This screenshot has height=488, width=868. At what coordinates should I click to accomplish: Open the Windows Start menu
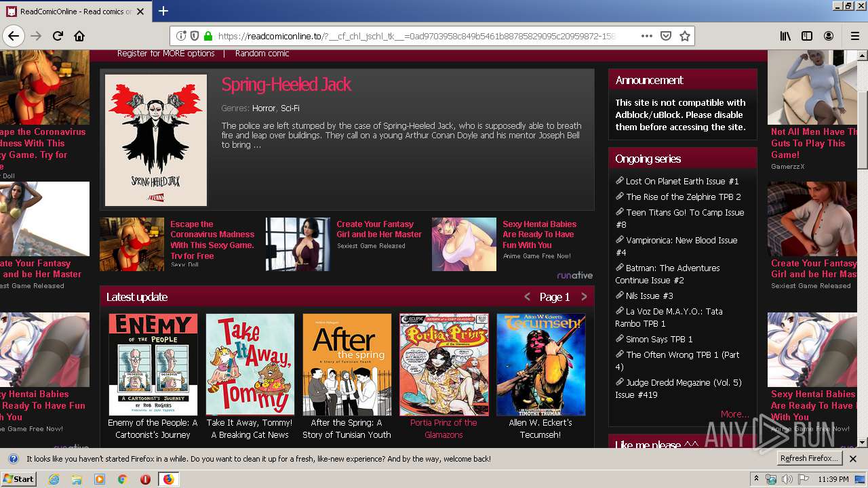point(19,479)
